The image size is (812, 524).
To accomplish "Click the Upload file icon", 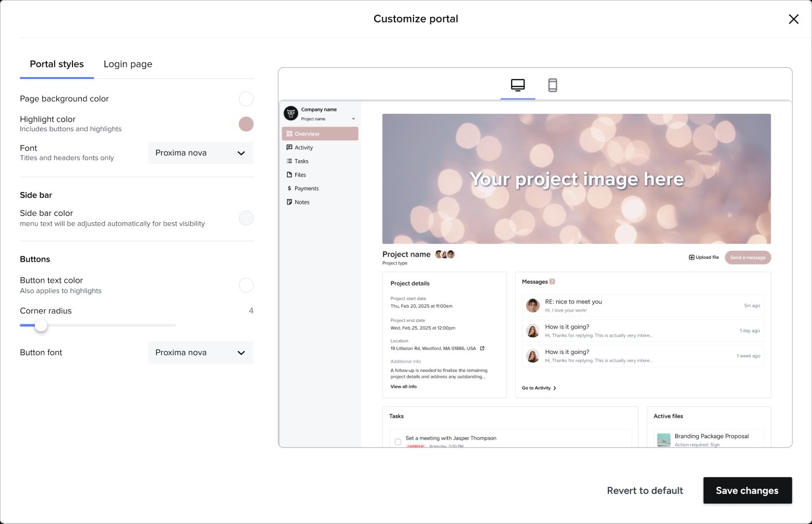I will tap(691, 257).
